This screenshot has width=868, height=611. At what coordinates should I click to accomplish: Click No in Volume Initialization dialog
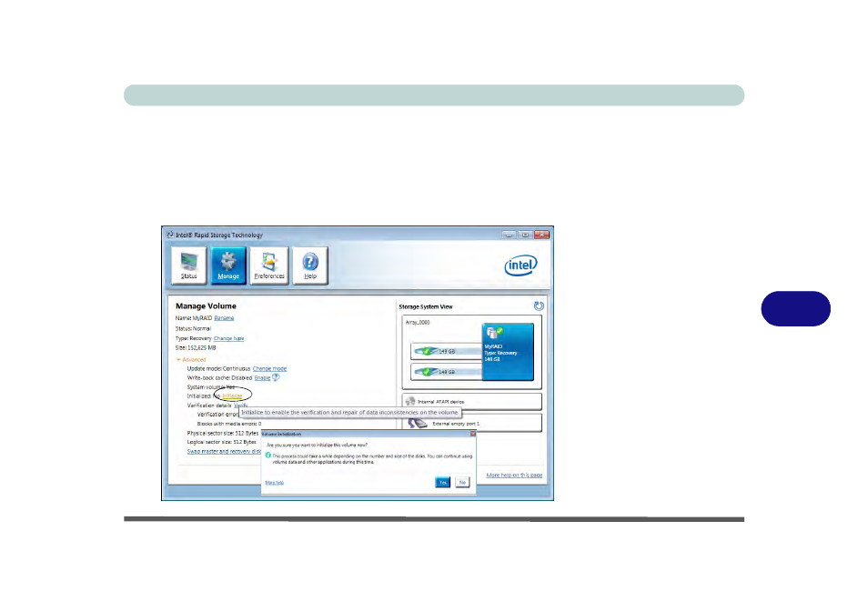click(x=462, y=482)
